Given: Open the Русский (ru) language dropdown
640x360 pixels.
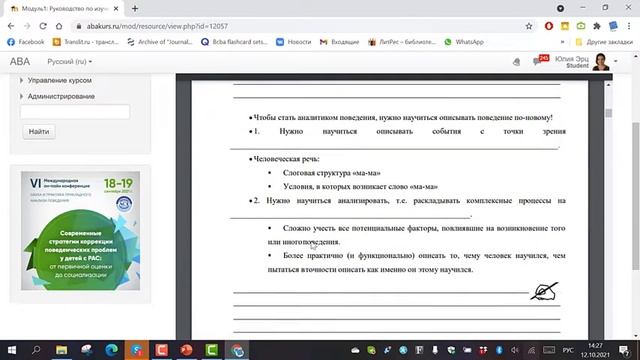Looking at the screenshot, I should (x=69, y=62).
